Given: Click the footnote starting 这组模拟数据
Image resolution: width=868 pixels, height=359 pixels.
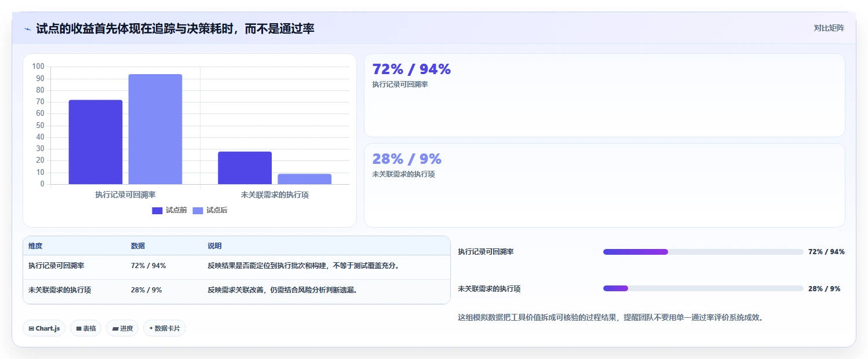Looking at the screenshot, I should 611,317.
